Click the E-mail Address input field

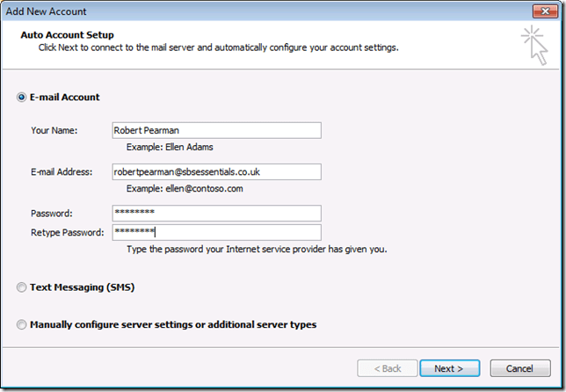(216, 171)
